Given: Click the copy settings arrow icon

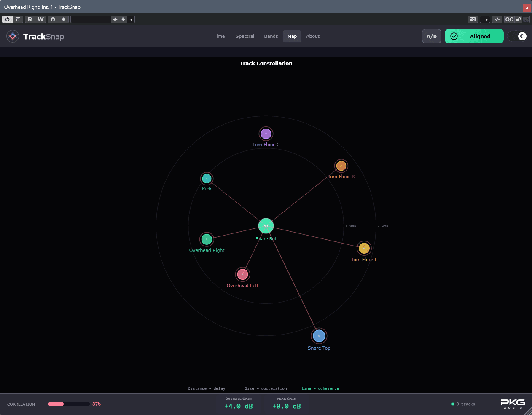Looking at the screenshot, I should pyautogui.click(x=63, y=19).
